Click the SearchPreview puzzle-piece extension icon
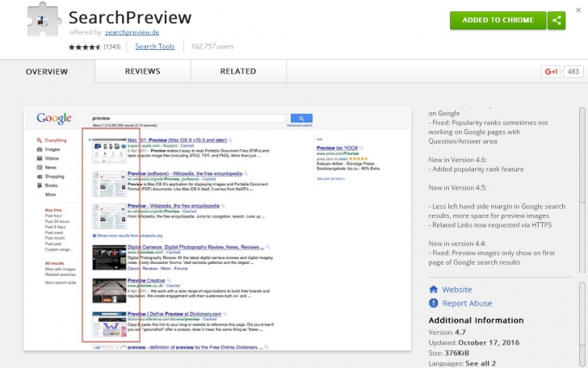Screen dimensions: 588x368 coord(44,20)
